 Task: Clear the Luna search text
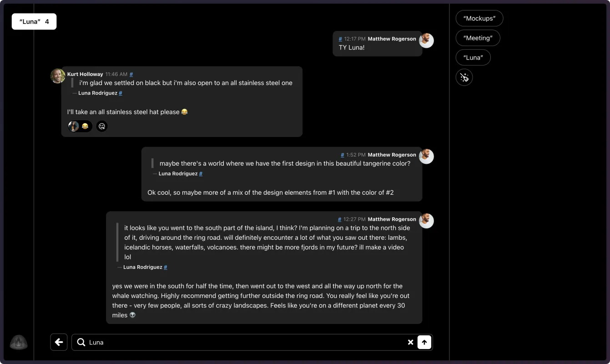pos(410,342)
